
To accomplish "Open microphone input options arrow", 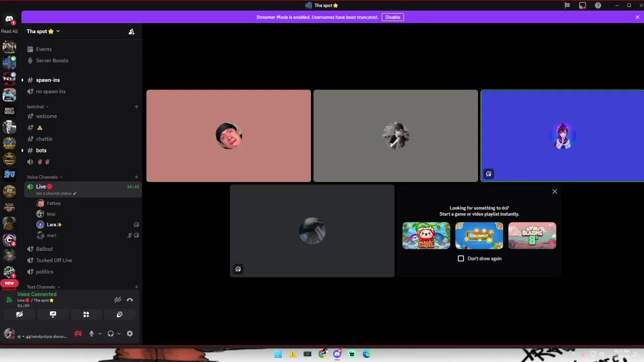I will coord(100,333).
